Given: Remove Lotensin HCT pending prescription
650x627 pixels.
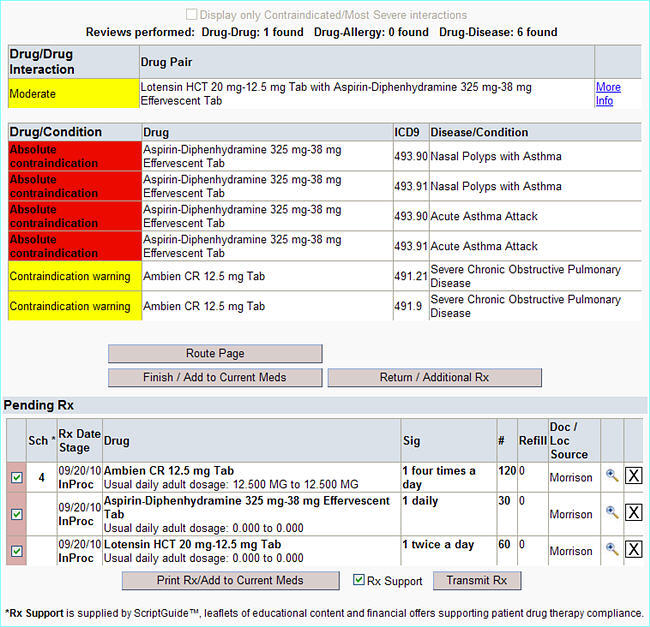Looking at the screenshot, I should (633, 550).
